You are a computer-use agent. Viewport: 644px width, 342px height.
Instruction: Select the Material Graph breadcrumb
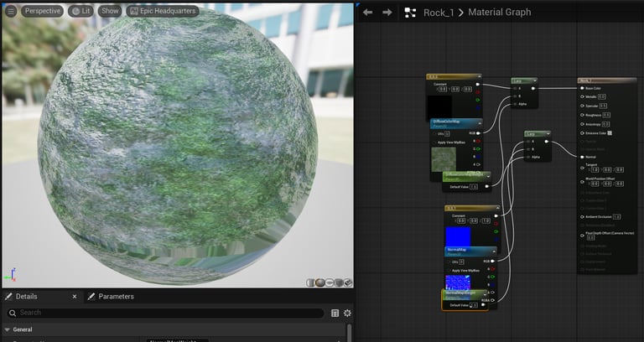pos(500,13)
